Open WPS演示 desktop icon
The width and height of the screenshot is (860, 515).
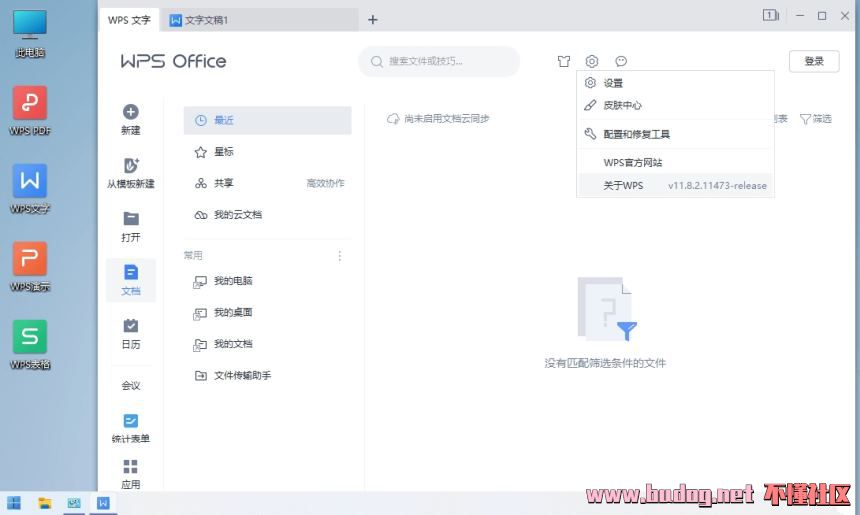tap(30, 267)
